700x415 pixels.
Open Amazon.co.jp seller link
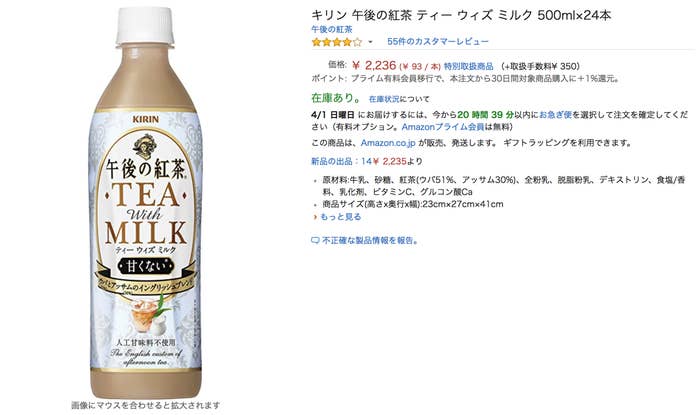pos(388,143)
